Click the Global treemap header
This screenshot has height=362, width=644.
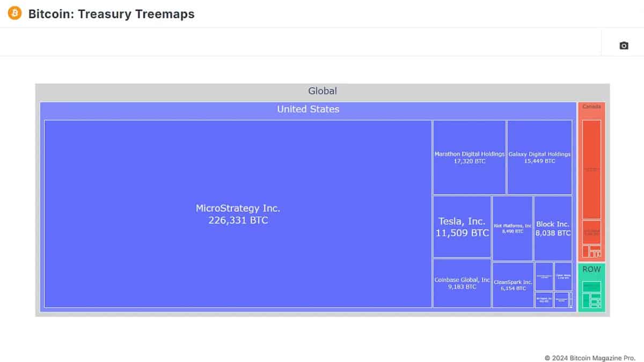(323, 91)
